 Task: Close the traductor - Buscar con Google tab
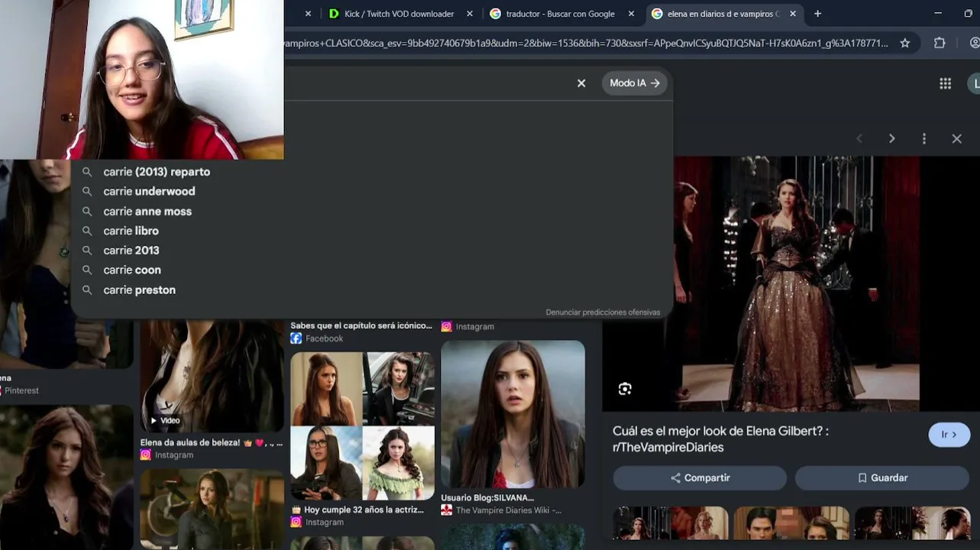point(631,14)
